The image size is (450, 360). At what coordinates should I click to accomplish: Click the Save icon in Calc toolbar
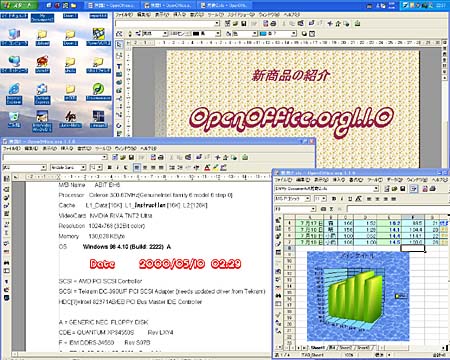click(x=403, y=189)
